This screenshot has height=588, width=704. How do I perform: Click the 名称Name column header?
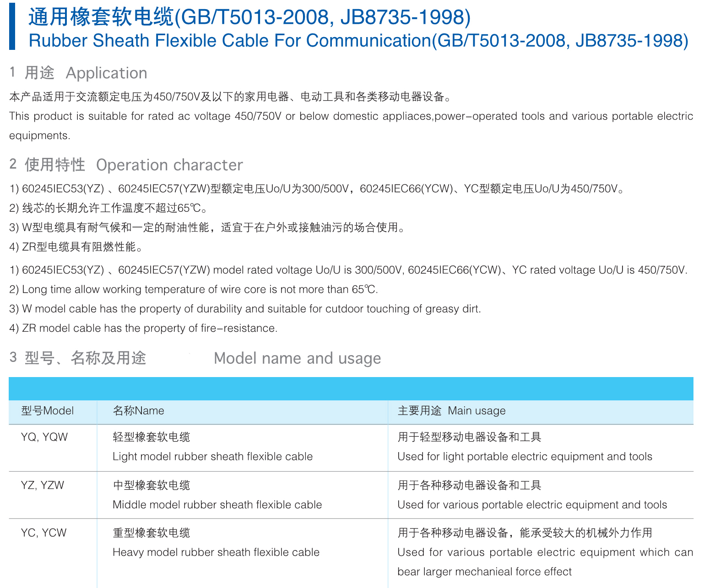(x=138, y=410)
